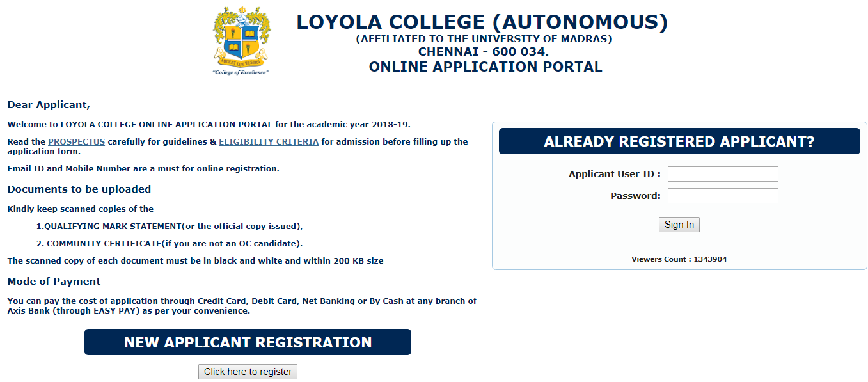The width and height of the screenshot is (868, 382).
Task: Click the ONLINE APPLICATION PORTAL heading
Action: [x=485, y=67]
